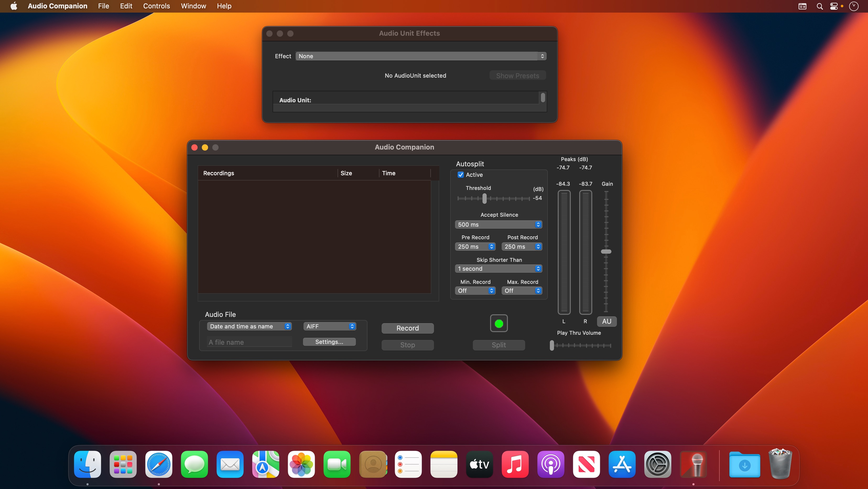Click the Play Thru Volume slider handle
868x489 pixels.
tap(552, 345)
